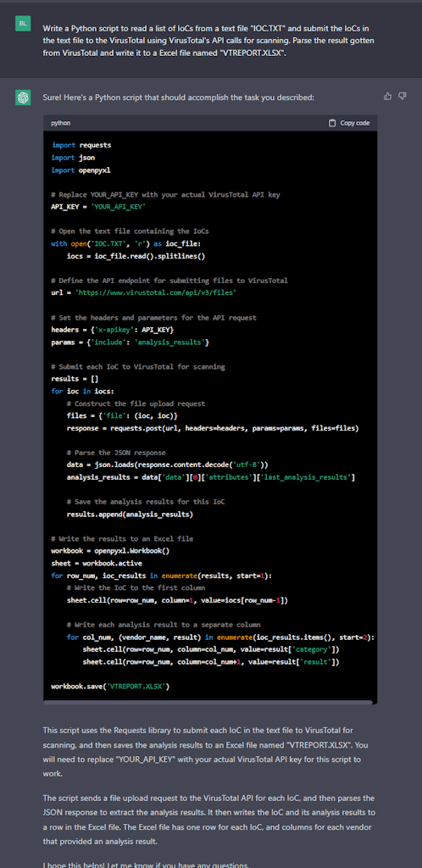Click the 'for col_num, (vendor_name, result)' line
This screenshot has height=868, width=422.
click(221, 637)
